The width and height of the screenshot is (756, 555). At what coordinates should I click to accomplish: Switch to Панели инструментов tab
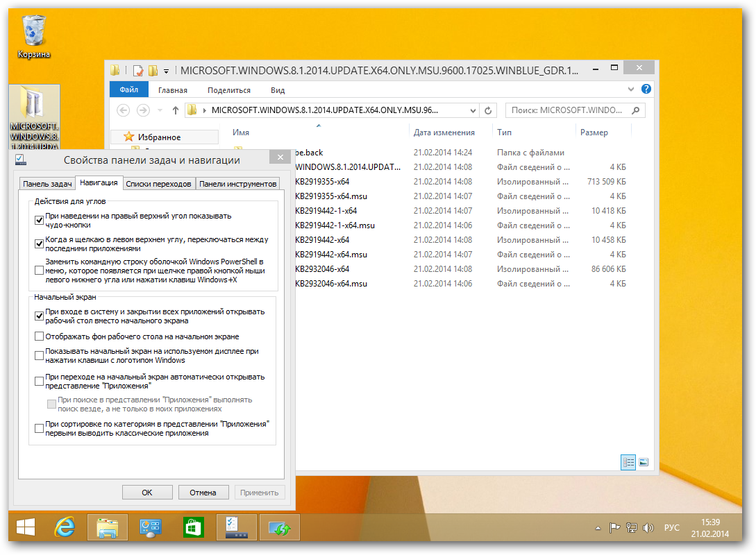237,184
